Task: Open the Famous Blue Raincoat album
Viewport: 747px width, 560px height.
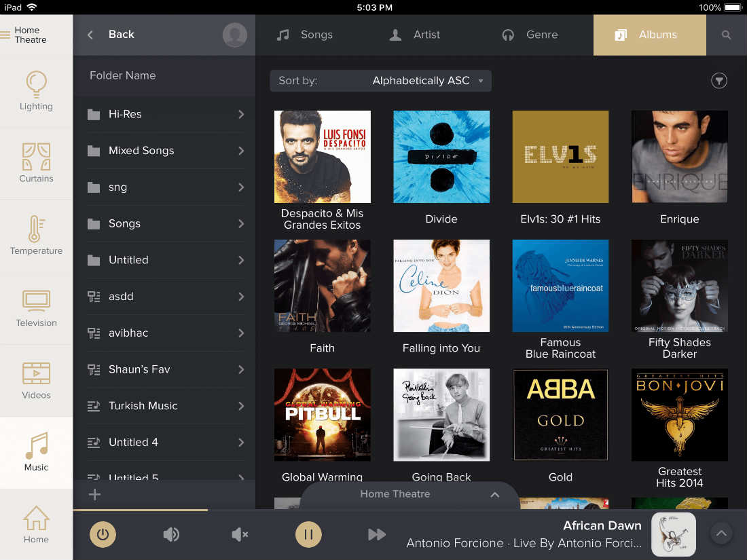Action: coord(561,286)
